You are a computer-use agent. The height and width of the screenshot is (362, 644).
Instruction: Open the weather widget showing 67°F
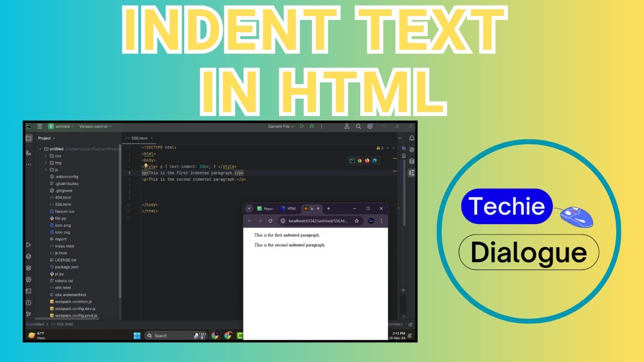pyautogui.click(x=37, y=335)
